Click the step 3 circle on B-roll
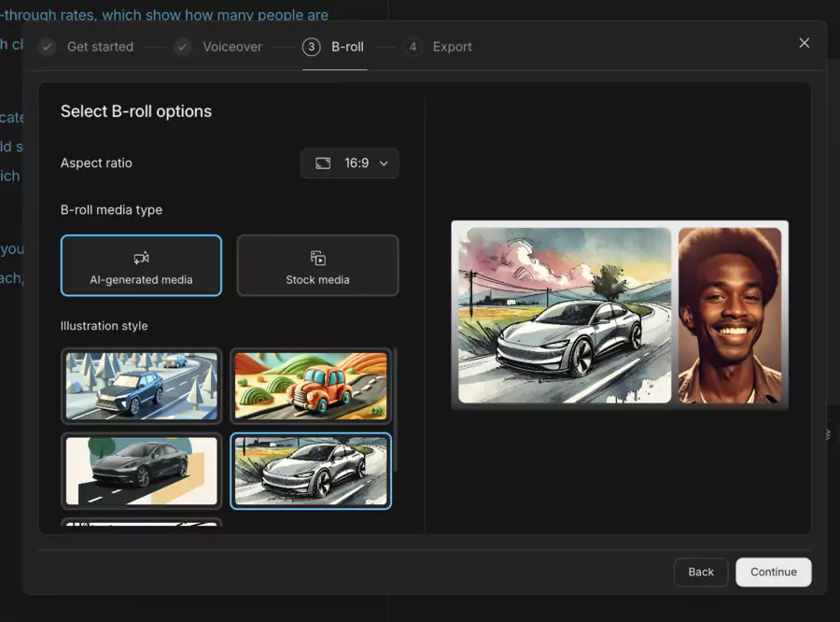This screenshot has width=840, height=622. (x=311, y=46)
